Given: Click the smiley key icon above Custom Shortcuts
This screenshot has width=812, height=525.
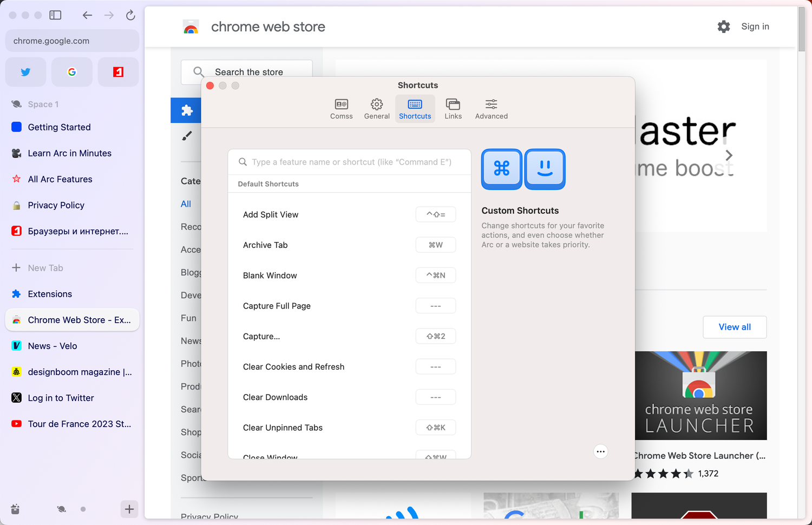Looking at the screenshot, I should (x=545, y=169).
